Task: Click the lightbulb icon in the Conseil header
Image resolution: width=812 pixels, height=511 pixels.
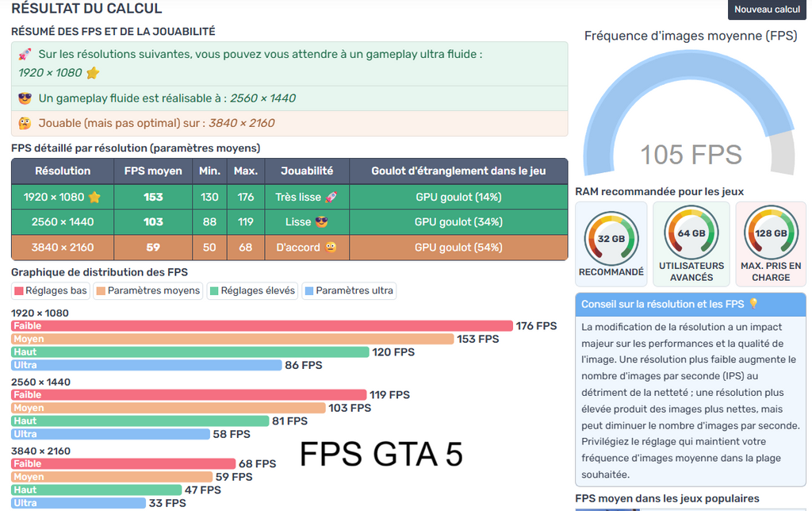Action: click(x=753, y=304)
